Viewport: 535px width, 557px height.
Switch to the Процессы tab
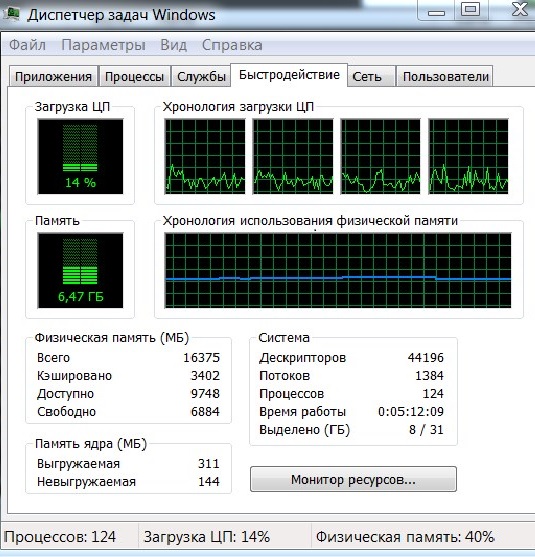tap(135, 76)
